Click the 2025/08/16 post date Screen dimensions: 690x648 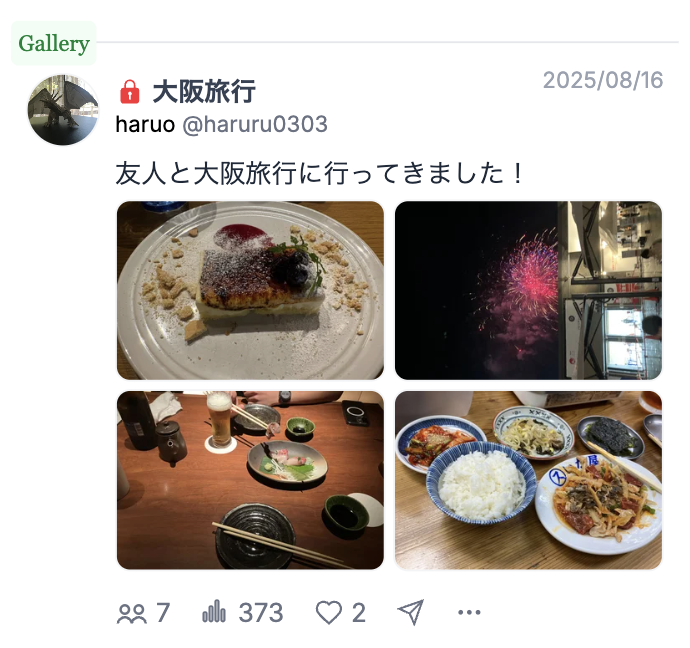coord(603,80)
